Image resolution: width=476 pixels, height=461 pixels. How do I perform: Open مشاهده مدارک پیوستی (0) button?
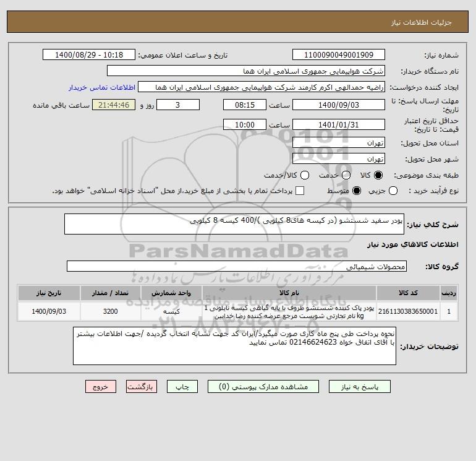[x=263, y=387]
